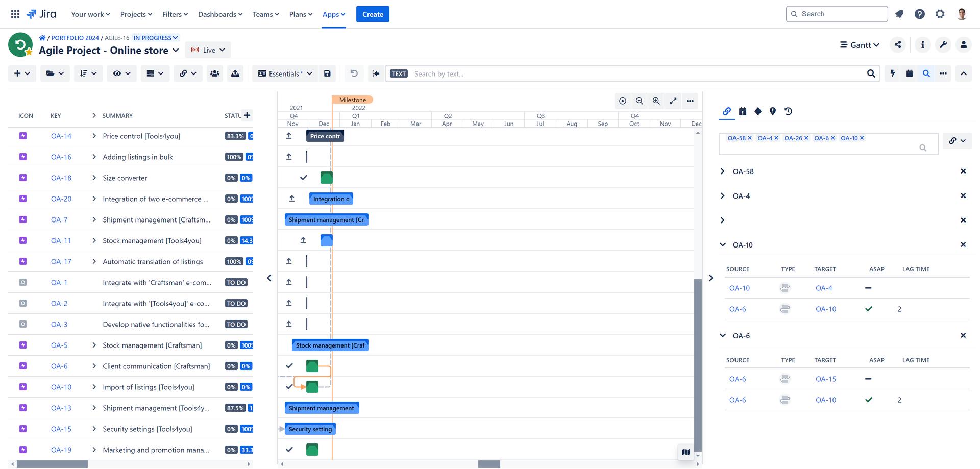Open notifications bell icon

coord(899,14)
